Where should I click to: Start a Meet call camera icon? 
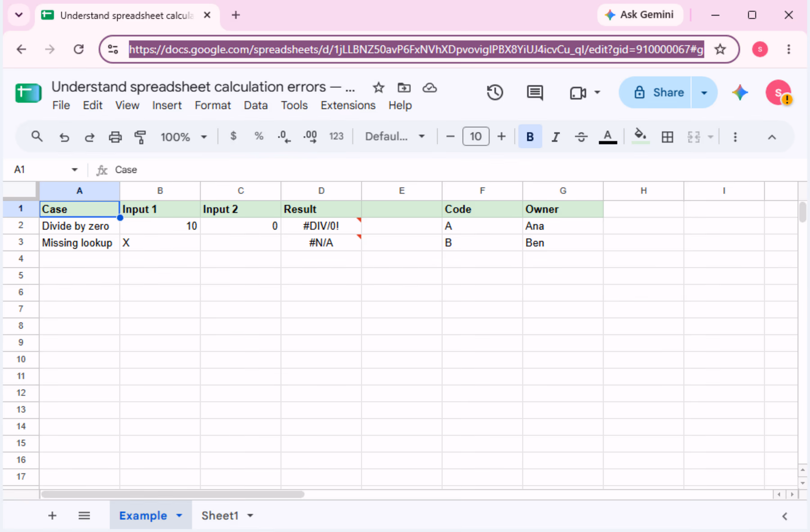pos(578,93)
